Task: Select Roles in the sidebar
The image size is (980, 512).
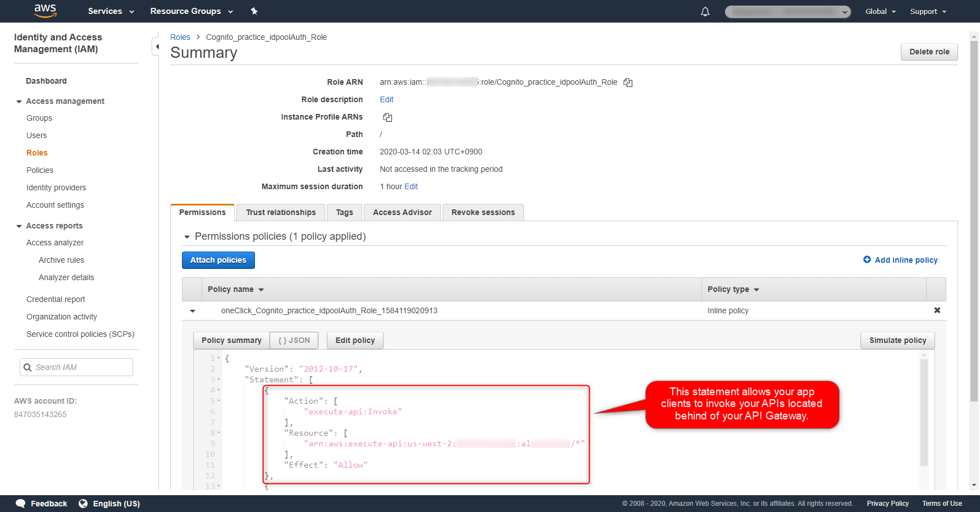Action: (37, 153)
